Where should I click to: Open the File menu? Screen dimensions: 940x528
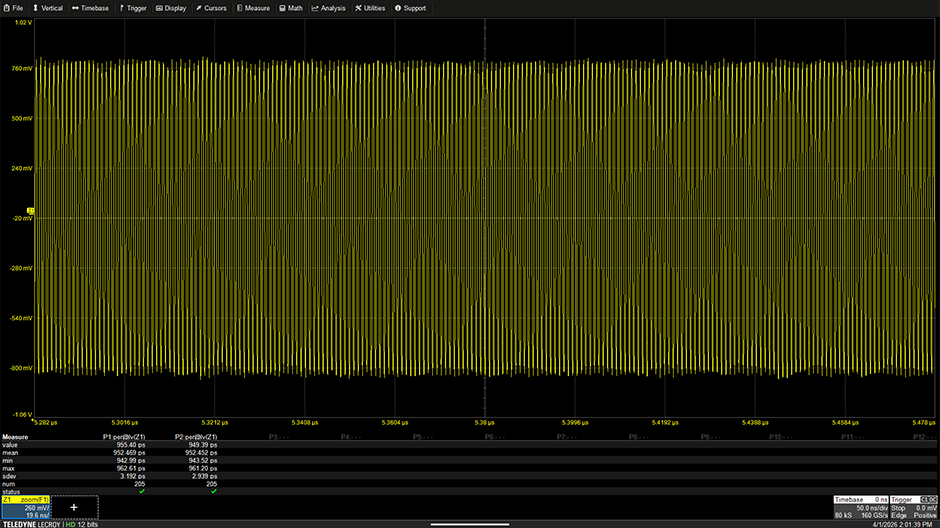pyautogui.click(x=13, y=8)
